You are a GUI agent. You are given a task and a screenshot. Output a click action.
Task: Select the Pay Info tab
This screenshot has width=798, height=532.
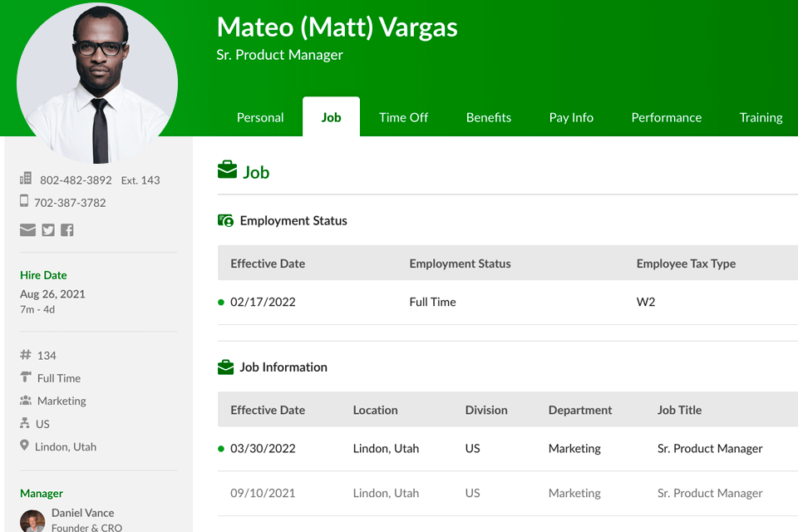(x=571, y=117)
